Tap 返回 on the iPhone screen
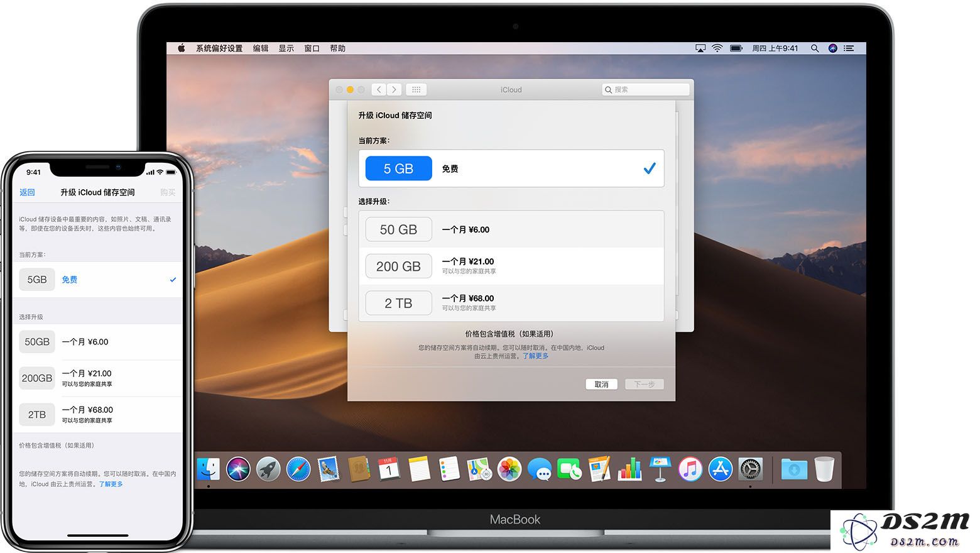This screenshot has width=980, height=553. (27, 192)
